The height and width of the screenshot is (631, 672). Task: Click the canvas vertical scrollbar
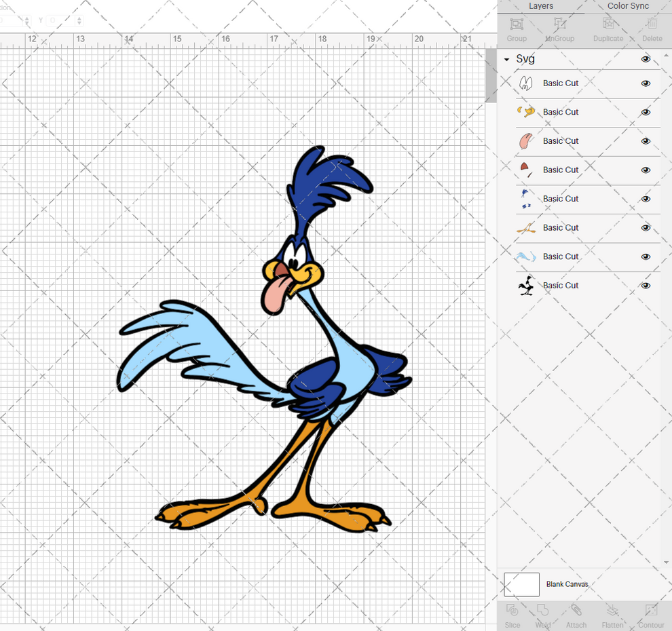click(491, 75)
